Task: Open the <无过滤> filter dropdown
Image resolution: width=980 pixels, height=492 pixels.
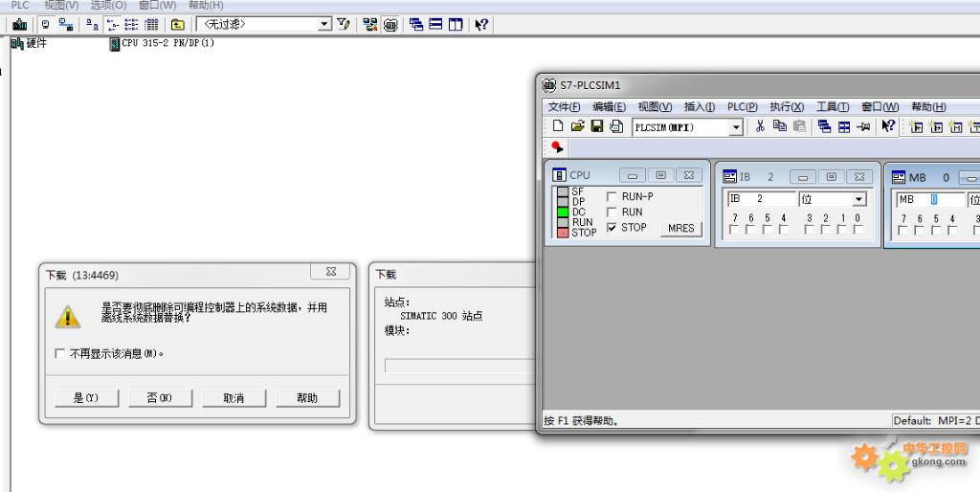Action: click(324, 24)
